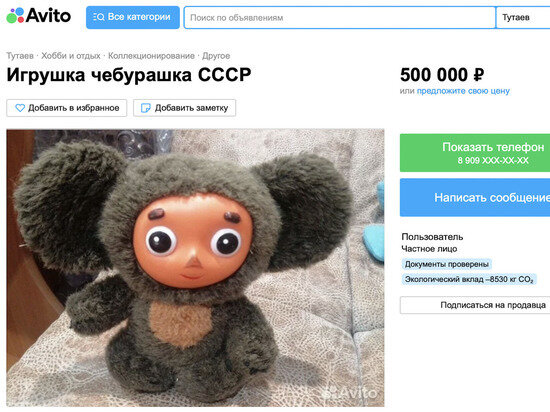550x412 pixels.
Task: Click Добавить заметку button
Action: pos(185,108)
